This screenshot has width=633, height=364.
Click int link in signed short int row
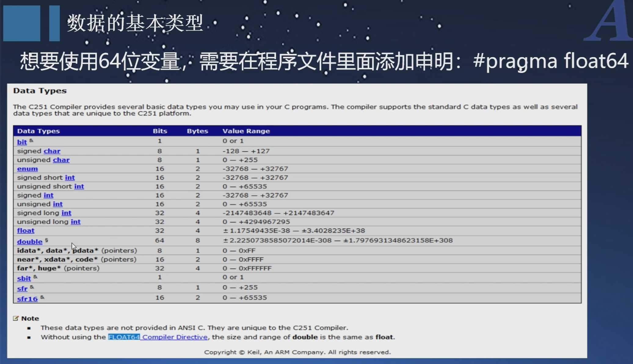point(70,178)
